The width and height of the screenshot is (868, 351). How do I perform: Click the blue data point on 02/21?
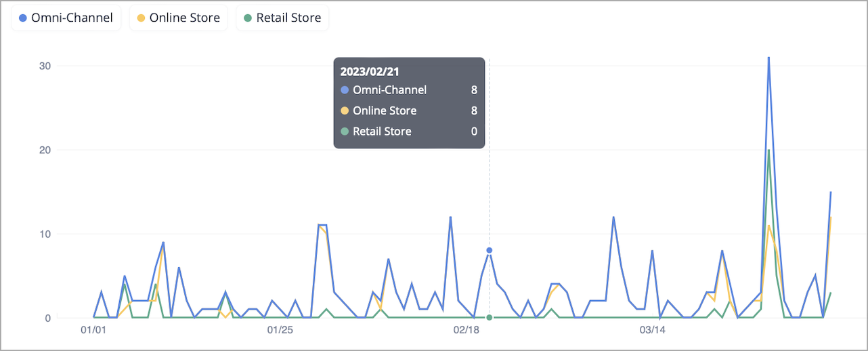pos(490,250)
